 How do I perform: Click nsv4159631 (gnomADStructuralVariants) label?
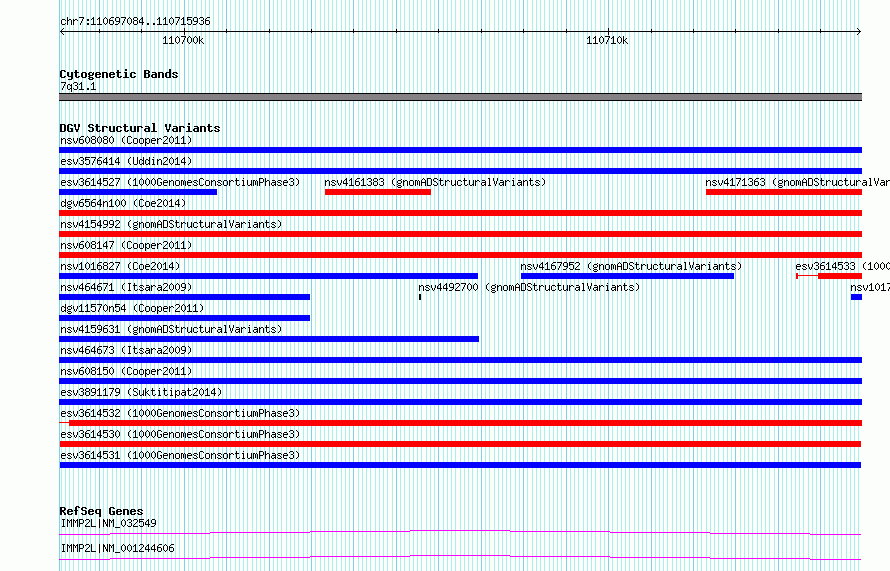(171, 329)
